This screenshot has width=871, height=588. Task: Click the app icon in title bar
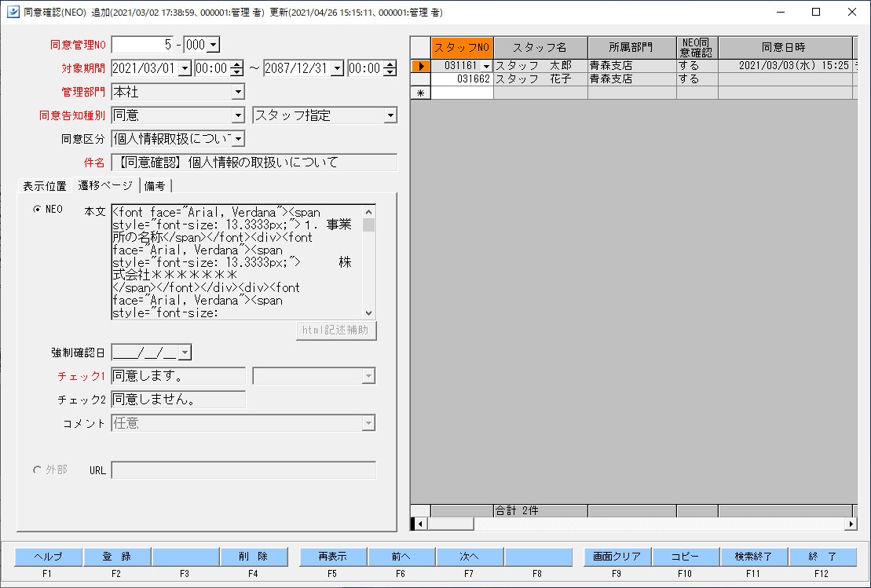click(x=13, y=12)
